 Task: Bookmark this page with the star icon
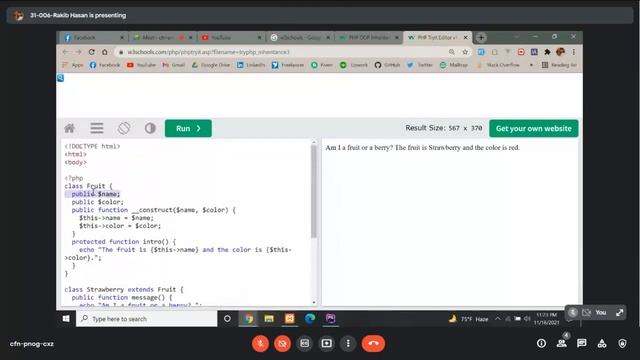coord(465,52)
